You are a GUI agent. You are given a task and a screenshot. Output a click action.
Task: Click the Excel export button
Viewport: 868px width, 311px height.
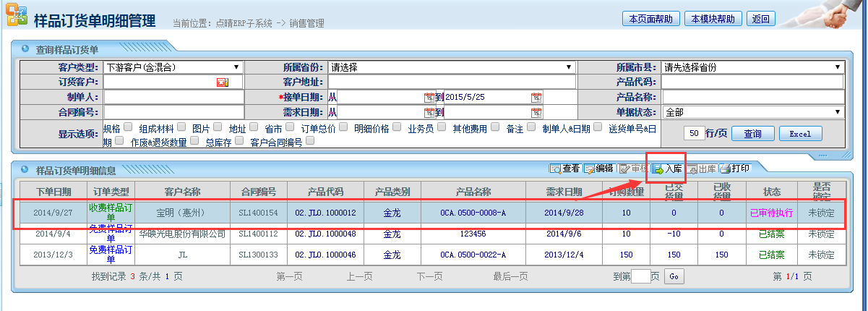[x=800, y=134]
